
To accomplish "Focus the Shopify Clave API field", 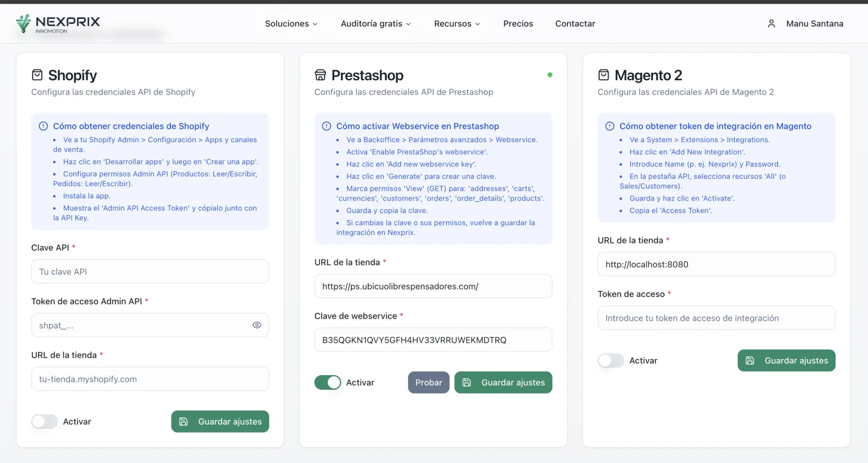I will pyautogui.click(x=150, y=272).
